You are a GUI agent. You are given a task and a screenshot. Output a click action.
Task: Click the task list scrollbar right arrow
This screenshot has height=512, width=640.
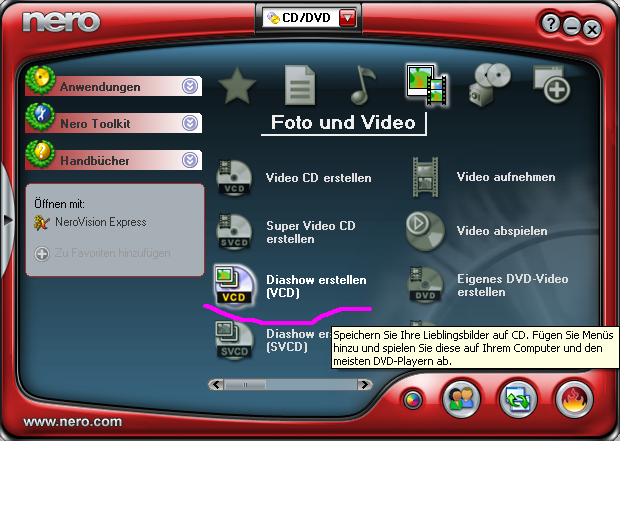coord(364,385)
